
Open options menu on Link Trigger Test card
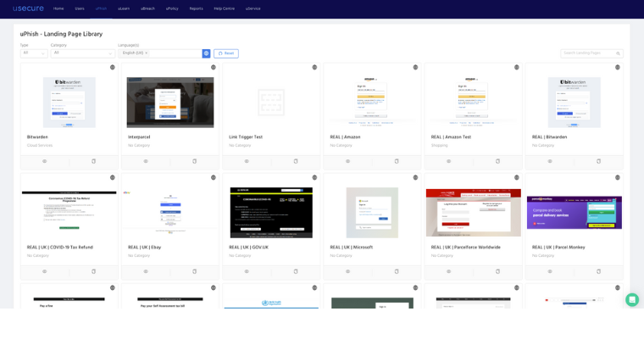point(314,67)
